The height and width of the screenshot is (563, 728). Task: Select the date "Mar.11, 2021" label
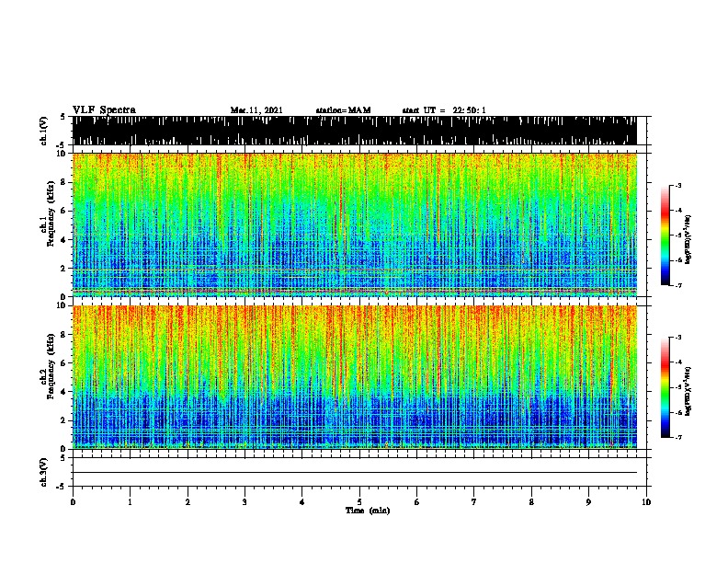(256, 110)
